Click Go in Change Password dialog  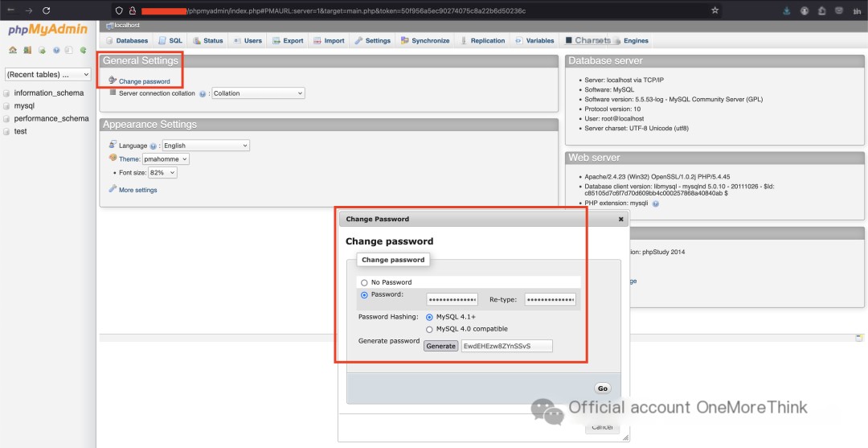click(603, 388)
